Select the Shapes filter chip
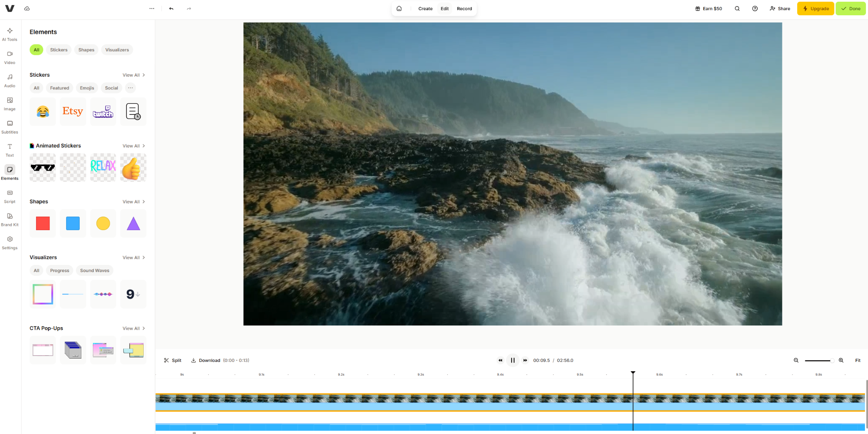Viewport: 868px width, 434px height. point(86,50)
